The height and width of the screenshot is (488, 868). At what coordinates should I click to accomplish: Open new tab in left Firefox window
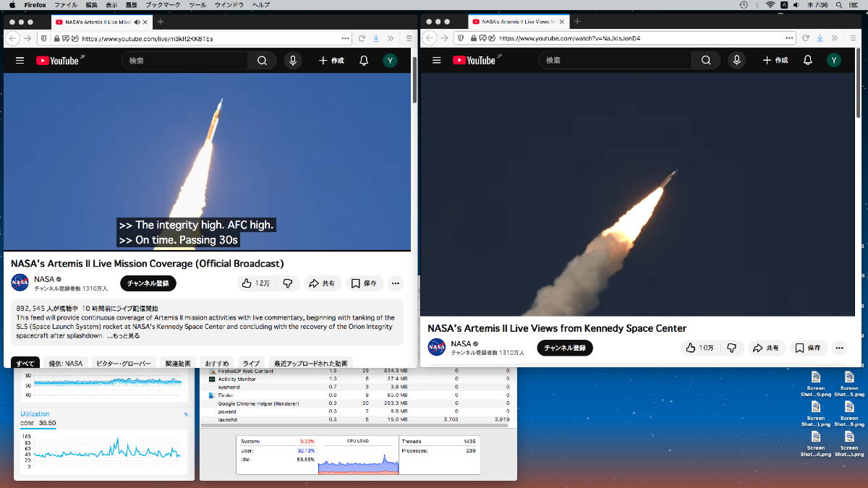pyautogui.click(x=160, y=22)
